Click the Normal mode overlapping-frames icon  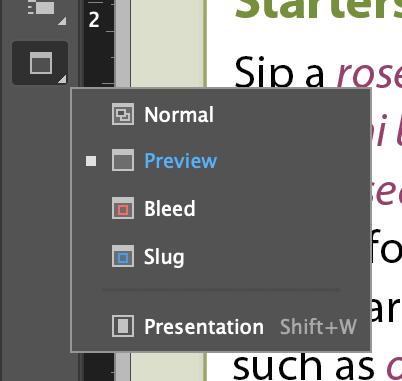point(123,114)
